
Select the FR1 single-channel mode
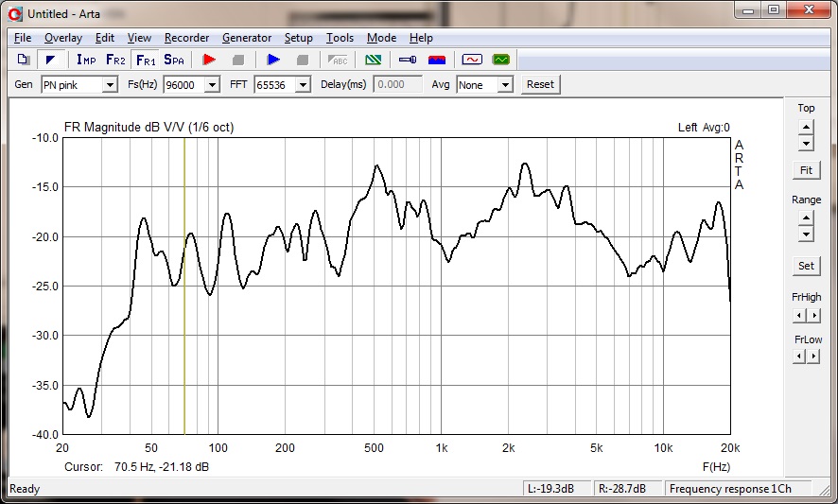146,60
